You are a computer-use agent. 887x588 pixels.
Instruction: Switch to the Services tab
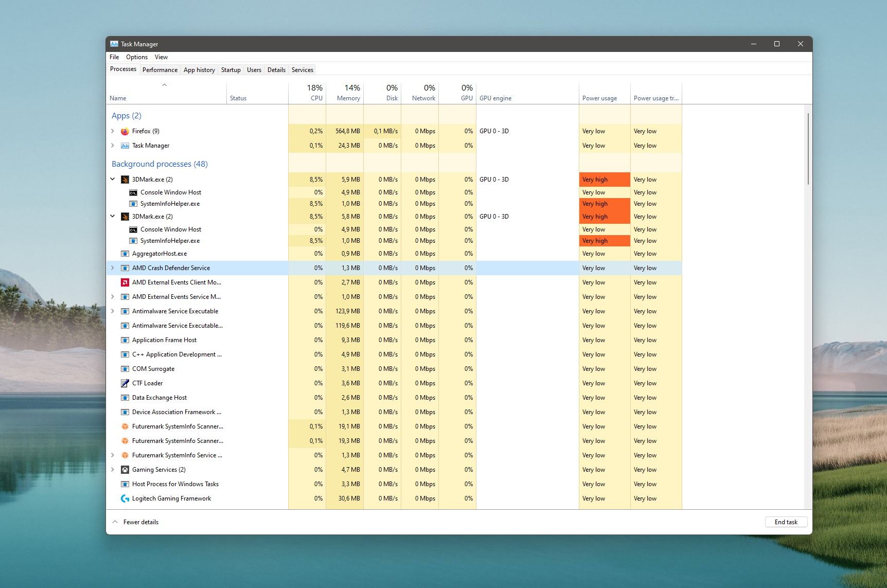pyautogui.click(x=303, y=70)
